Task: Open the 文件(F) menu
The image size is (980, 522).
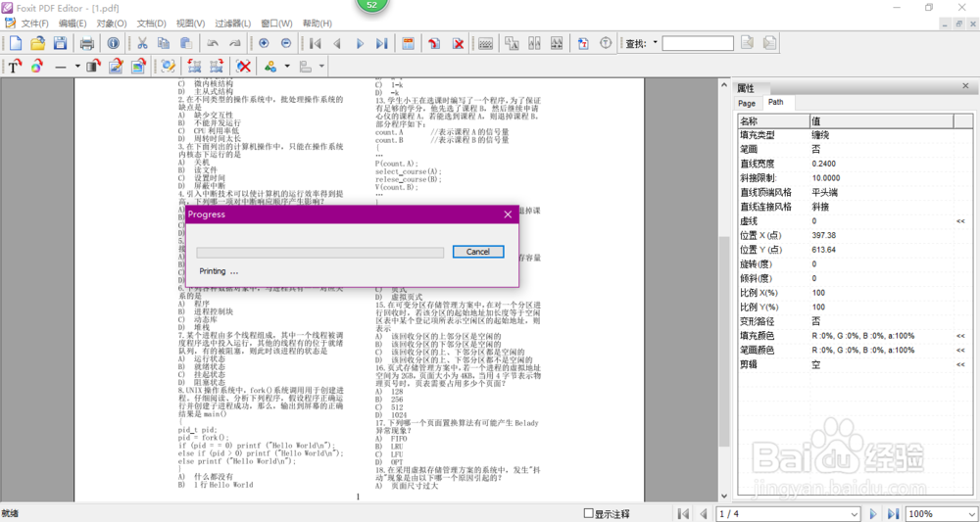Action: click(35, 24)
